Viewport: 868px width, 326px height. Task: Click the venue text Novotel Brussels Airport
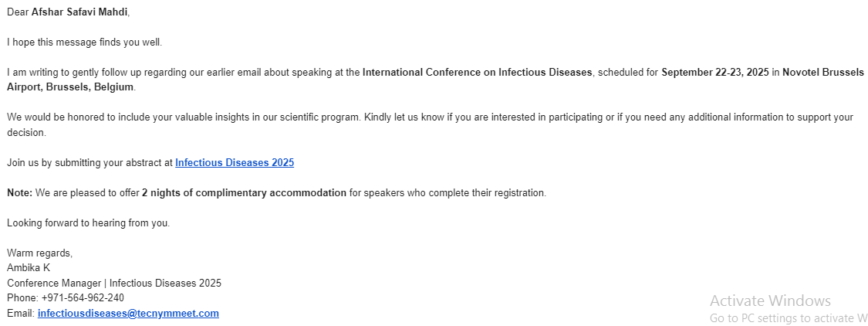pos(822,73)
